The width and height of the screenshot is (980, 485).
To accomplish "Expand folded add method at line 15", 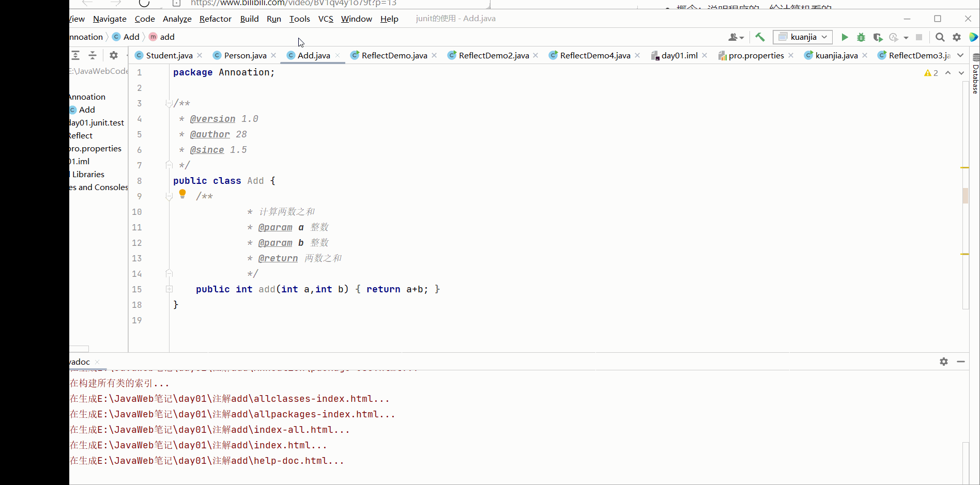I will pos(169,289).
